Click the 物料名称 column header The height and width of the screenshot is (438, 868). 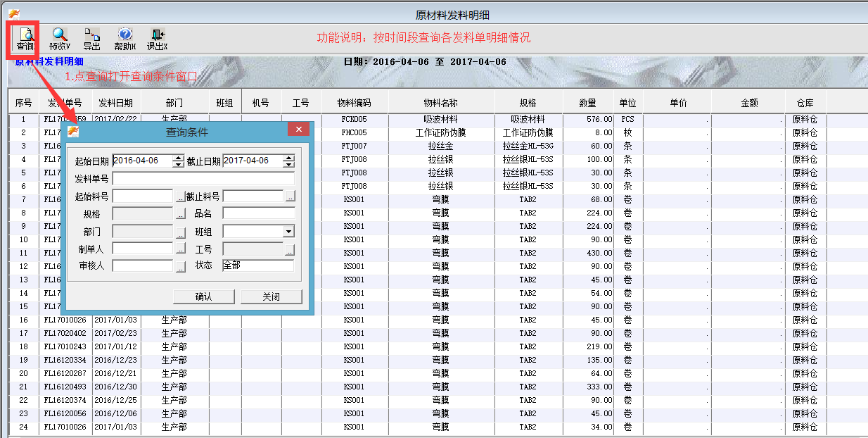pyautogui.click(x=441, y=103)
